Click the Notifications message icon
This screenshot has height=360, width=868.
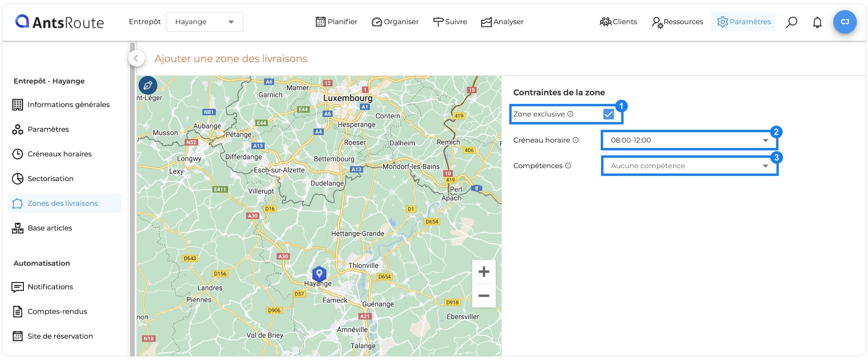point(17,287)
